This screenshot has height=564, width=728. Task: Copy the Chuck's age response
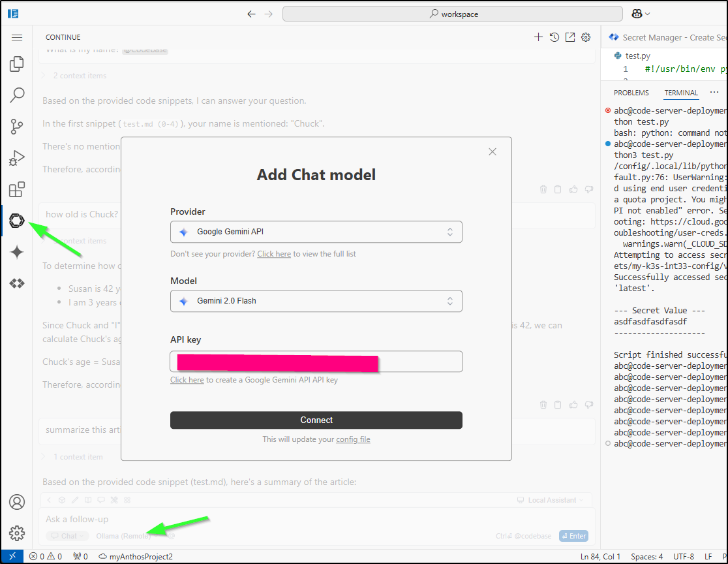point(558,405)
